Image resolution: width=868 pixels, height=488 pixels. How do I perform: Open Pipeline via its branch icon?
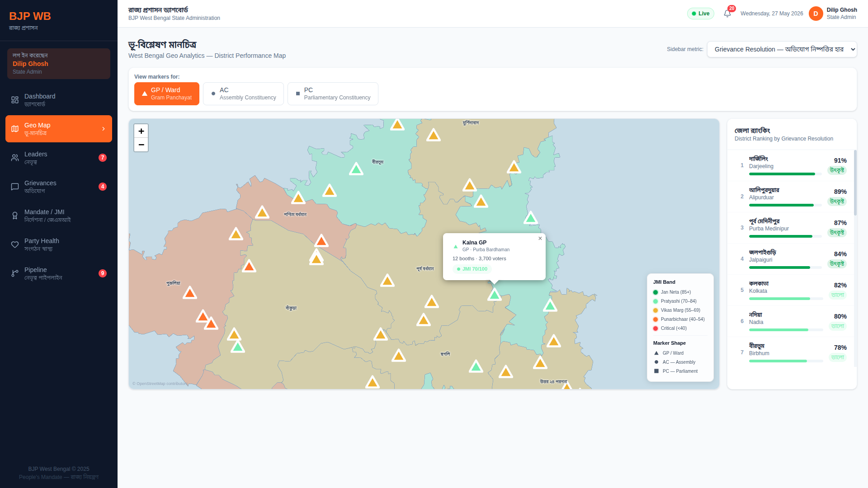click(15, 273)
